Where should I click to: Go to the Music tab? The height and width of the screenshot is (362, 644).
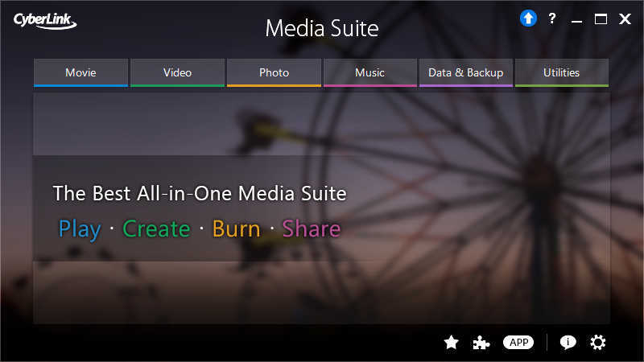370,72
